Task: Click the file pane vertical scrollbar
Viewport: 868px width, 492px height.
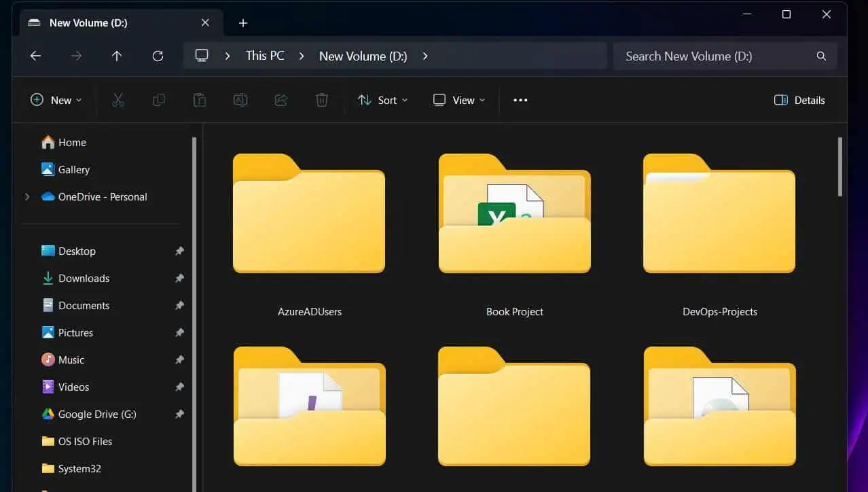Action: [840, 166]
